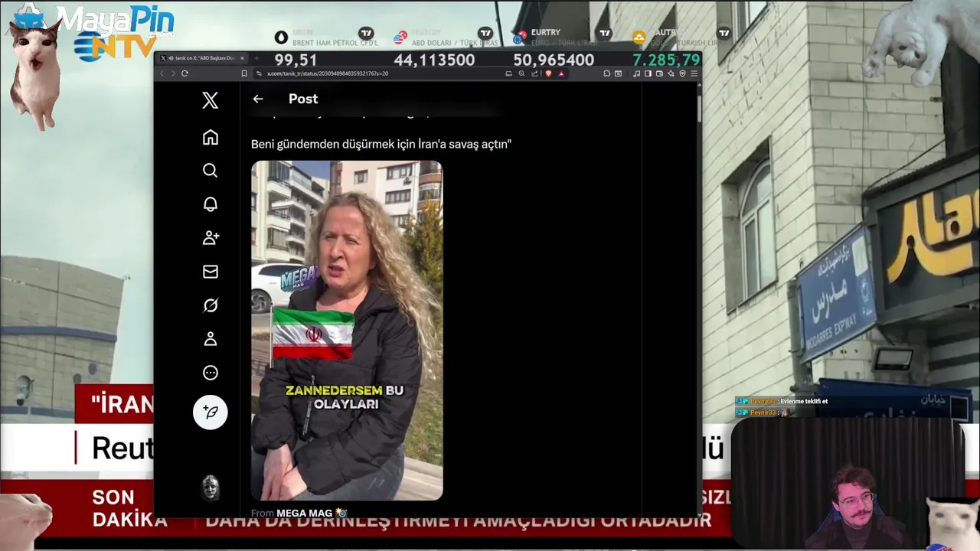This screenshot has width=980, height=551.
Task: Open the Brave Rewards triangle icon
Action: pyautogui.click(x=561, y=73)
